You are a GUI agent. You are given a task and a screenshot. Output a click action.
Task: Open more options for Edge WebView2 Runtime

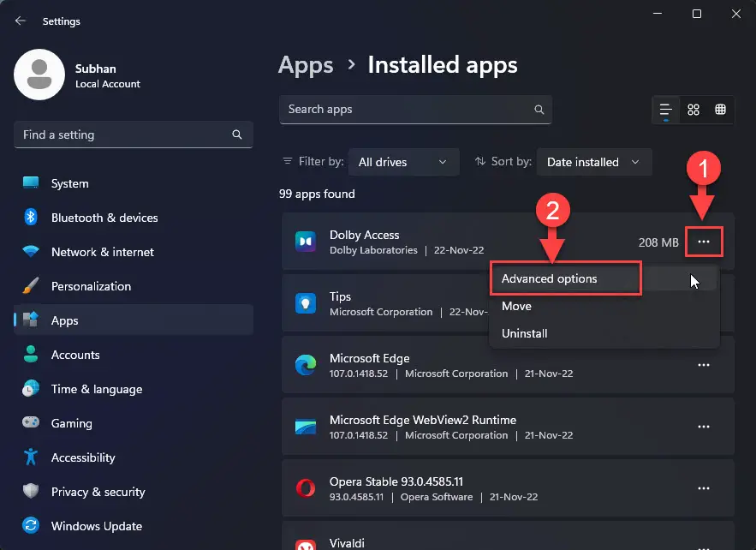tap(704, 427)
